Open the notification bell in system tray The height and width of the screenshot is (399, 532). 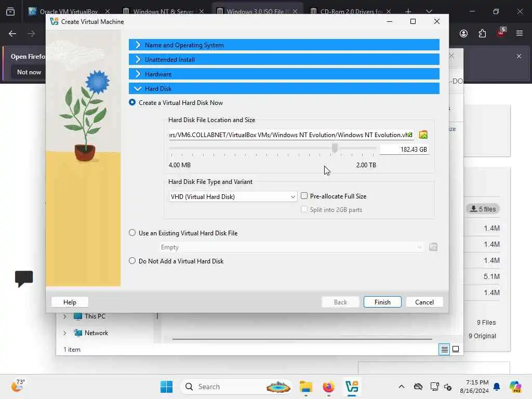tap(497, 387)
